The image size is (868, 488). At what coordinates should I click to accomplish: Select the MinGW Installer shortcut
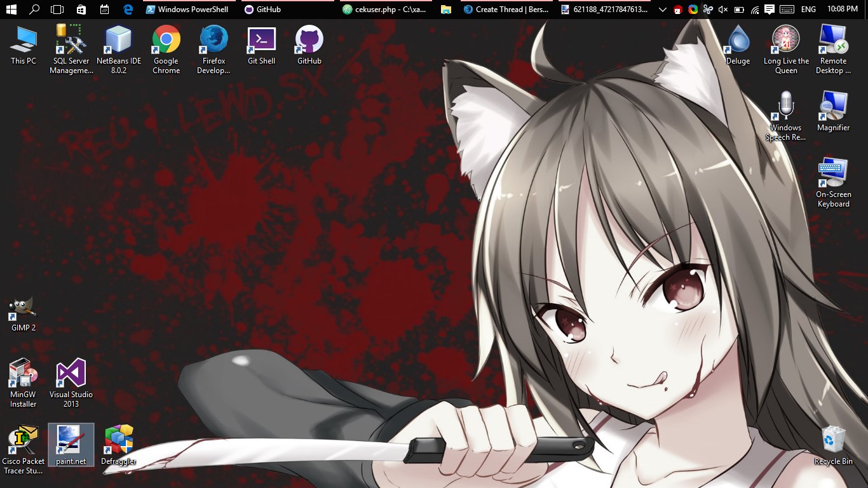pos(24,383)
